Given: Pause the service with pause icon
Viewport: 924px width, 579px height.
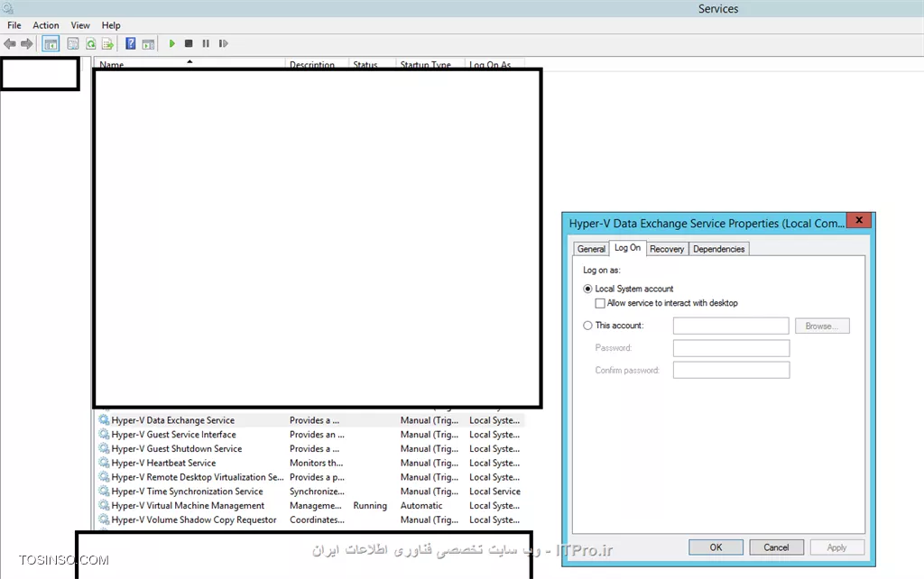Looking at the screenshot, I should click(206, 43).
